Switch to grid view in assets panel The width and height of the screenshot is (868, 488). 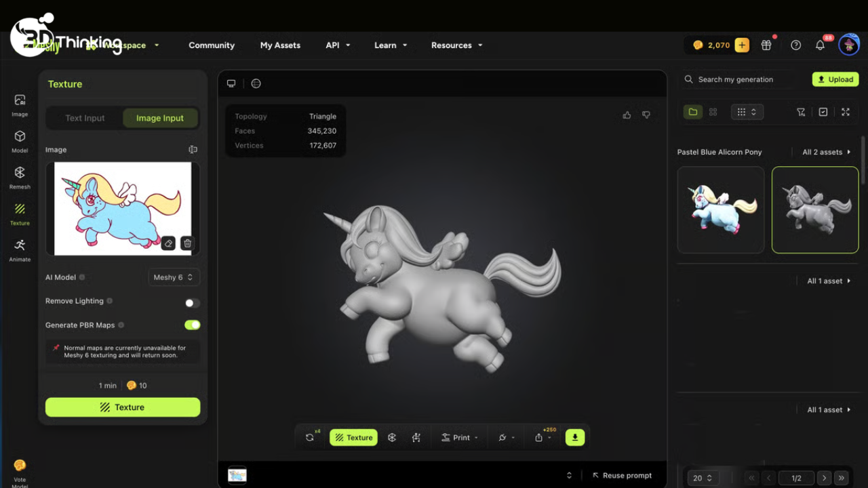pos(713,112)
